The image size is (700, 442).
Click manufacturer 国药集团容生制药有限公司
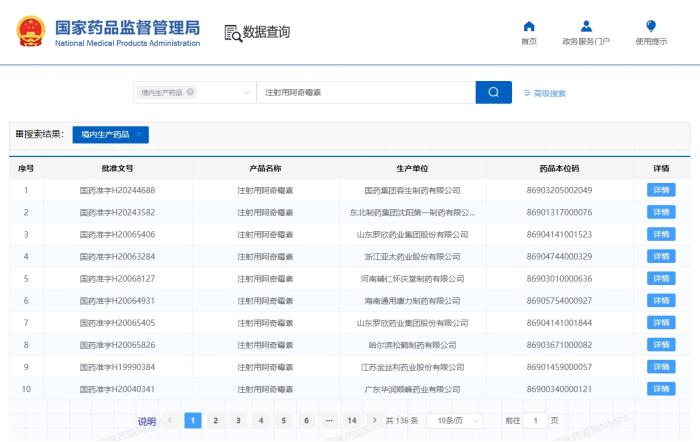(412, 190)
